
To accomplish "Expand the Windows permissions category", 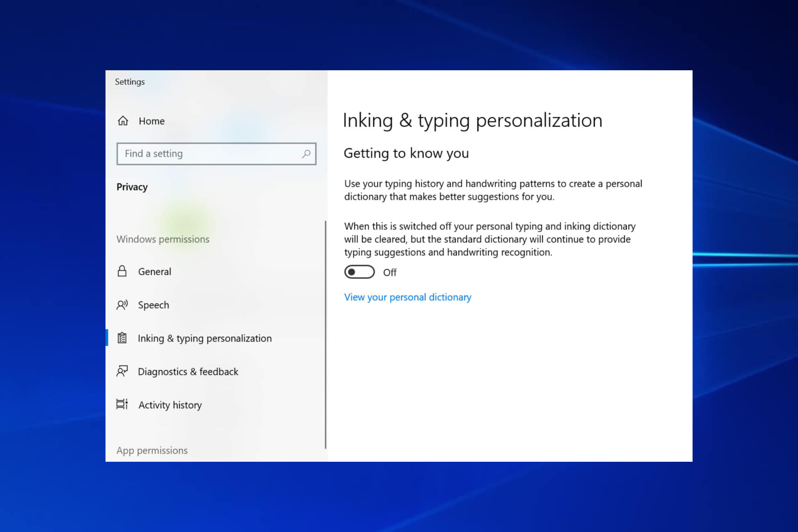I will point(163,239).
